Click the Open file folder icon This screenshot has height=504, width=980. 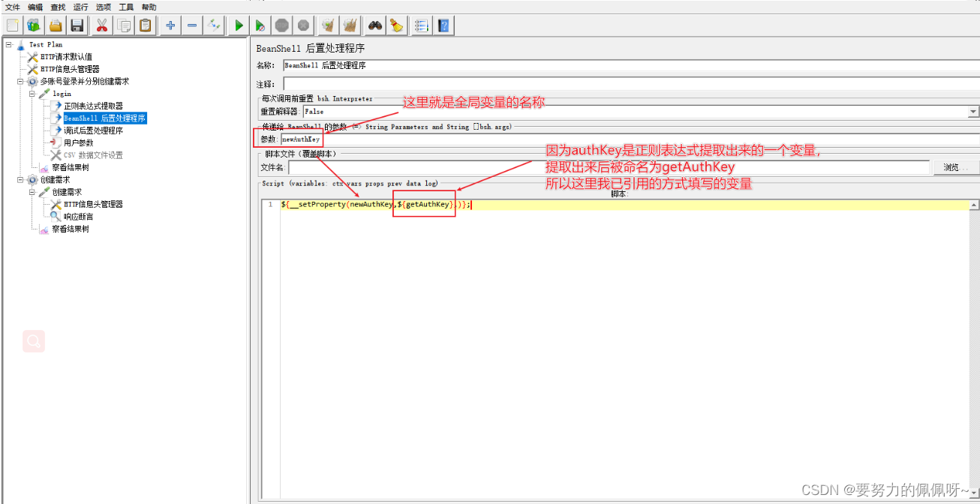[x=56, y=25]
